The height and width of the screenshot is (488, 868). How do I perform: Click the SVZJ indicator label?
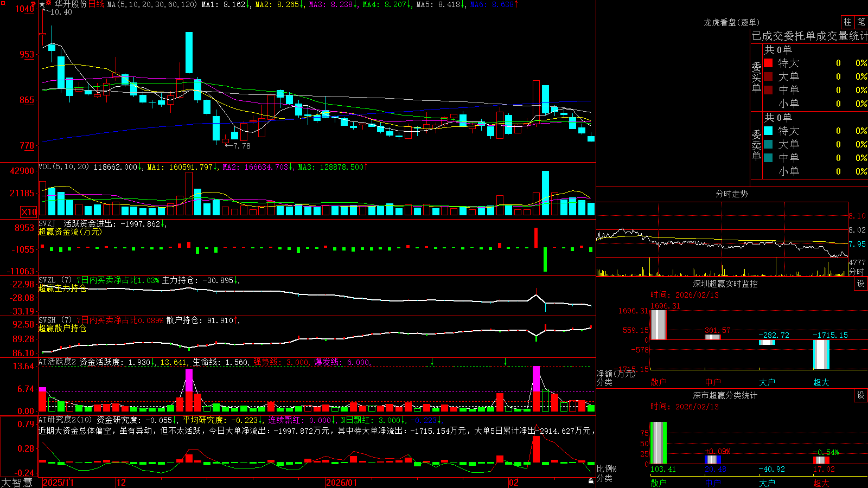(x=47, y=223)
